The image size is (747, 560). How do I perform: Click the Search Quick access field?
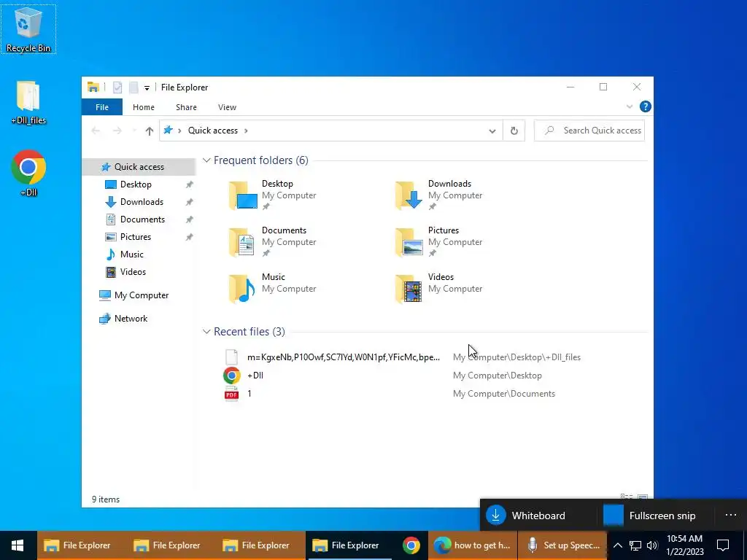pos(589,131)
